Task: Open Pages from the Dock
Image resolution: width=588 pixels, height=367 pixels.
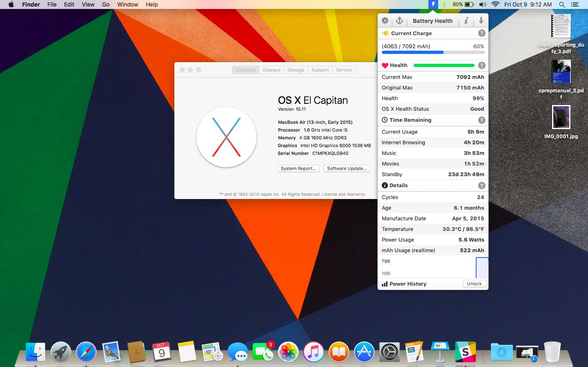Action: [415, 351]
